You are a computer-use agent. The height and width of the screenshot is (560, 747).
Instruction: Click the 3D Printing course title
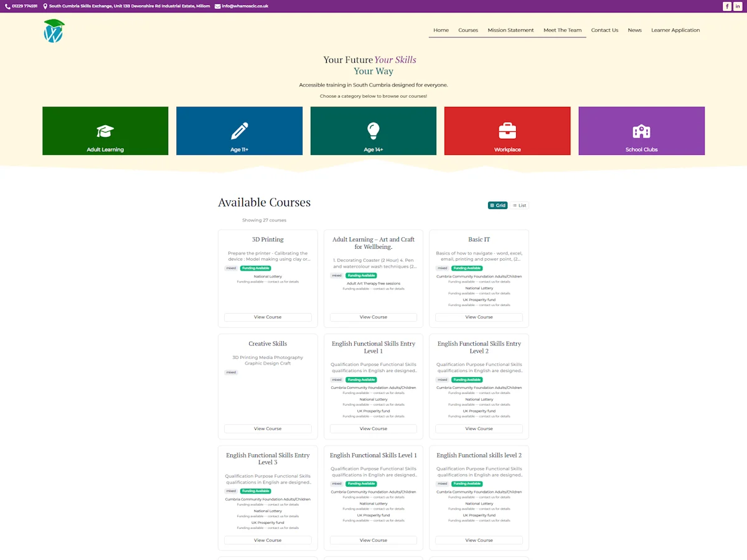tap(268, 240)
